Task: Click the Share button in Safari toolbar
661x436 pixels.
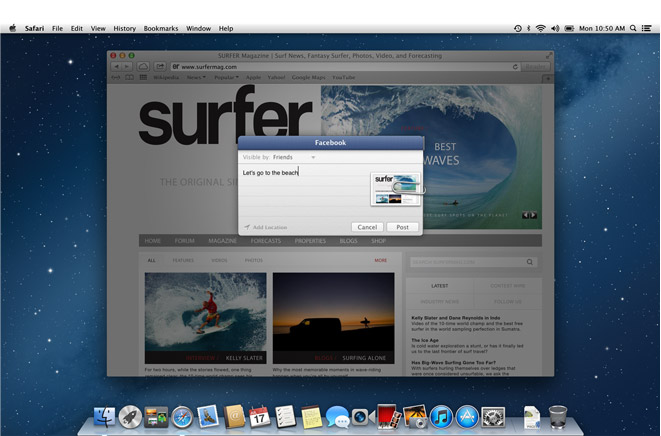Action: click(x=160, y=67)
